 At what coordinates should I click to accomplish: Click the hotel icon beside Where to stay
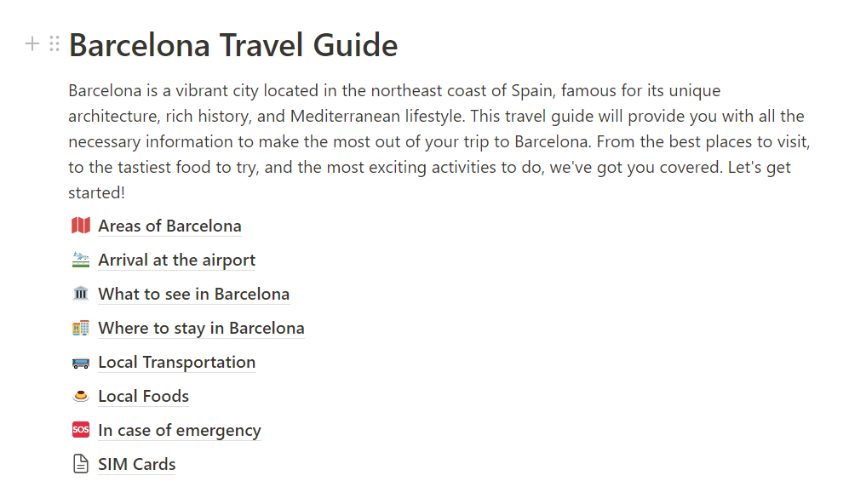[81, 328]
